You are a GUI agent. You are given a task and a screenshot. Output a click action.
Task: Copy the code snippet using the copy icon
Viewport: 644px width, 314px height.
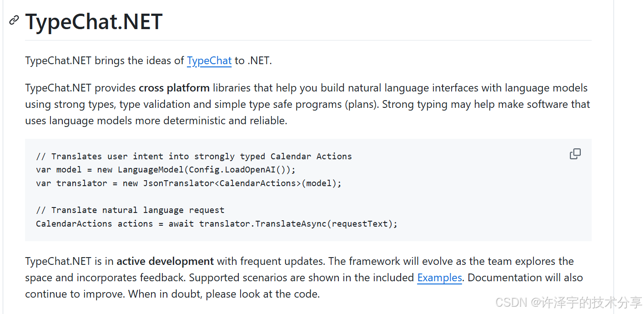pyautogui.click(x=575, y=154)
